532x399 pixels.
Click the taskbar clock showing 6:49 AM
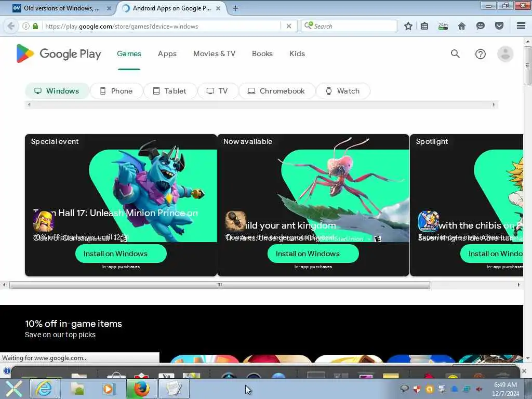coord(506,389)
